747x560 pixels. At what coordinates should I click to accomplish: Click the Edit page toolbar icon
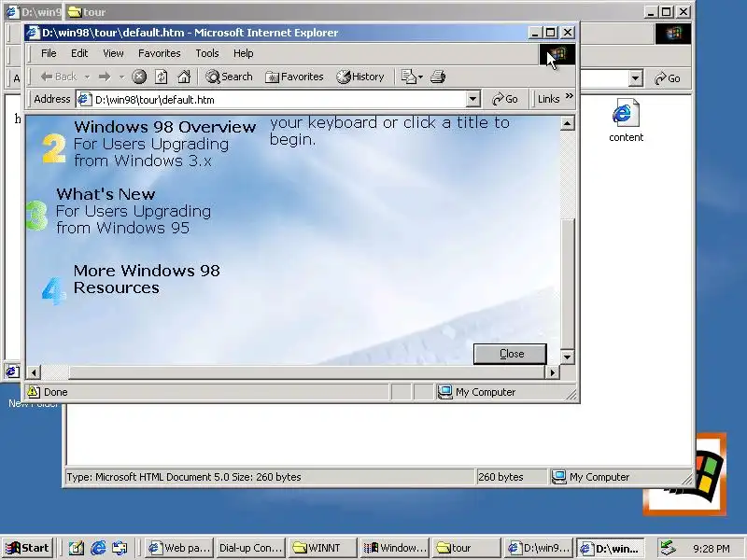[x=409, y=77]
